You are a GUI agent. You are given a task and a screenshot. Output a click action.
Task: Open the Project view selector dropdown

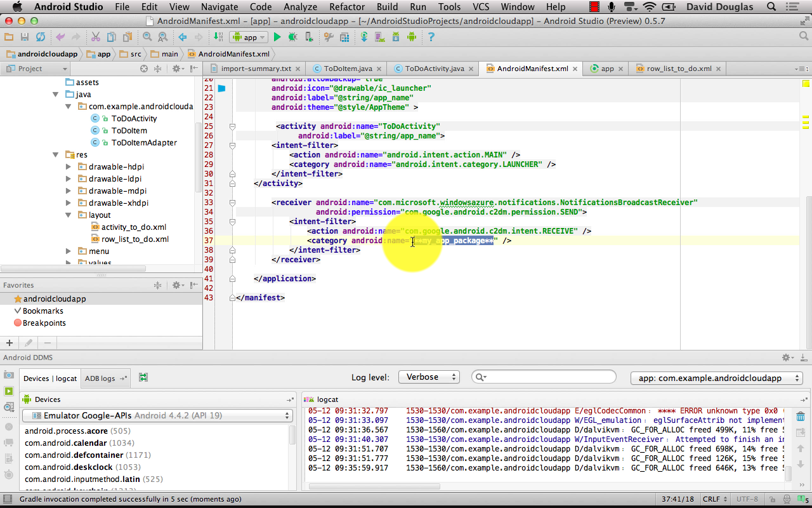click(x=36, y=69)
